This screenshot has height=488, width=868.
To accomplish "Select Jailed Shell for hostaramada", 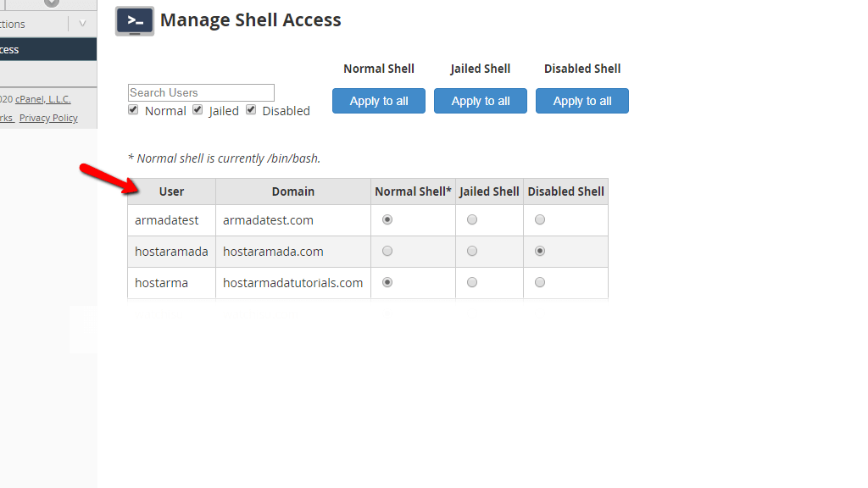I will coord(471,251).
